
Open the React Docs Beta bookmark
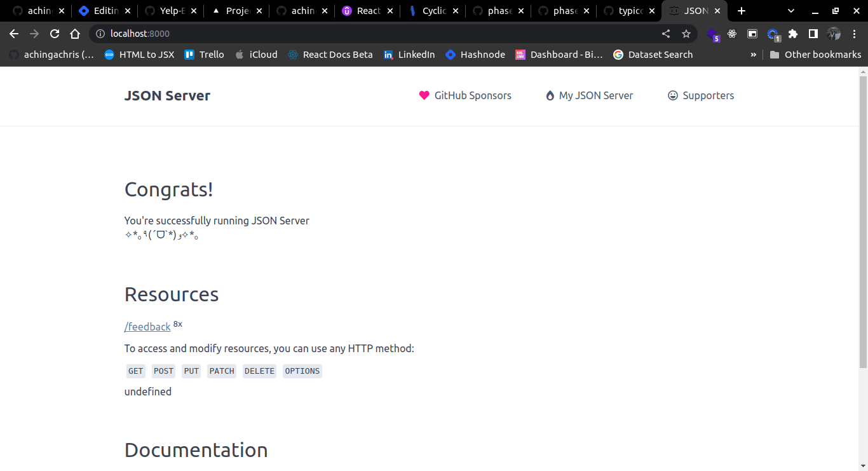pos(330,55)
